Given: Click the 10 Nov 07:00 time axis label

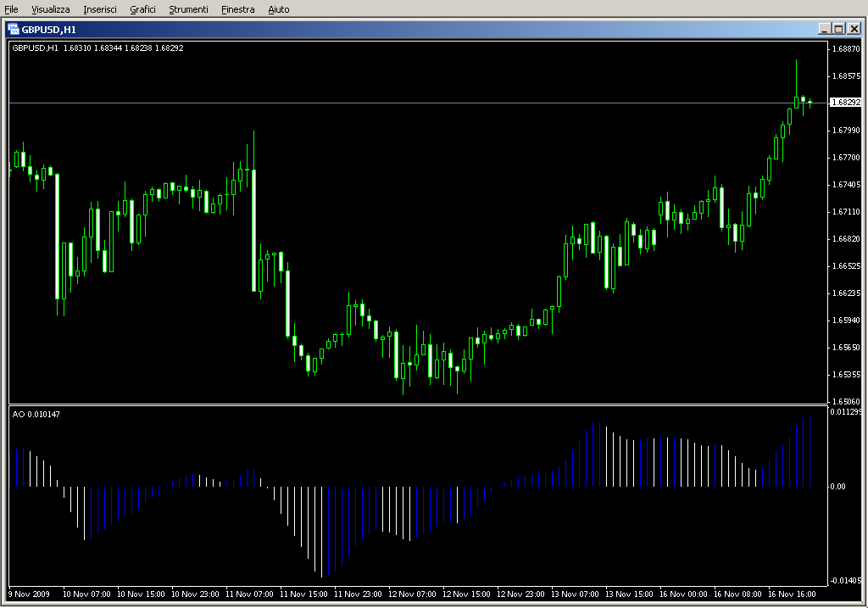Looking at the screenshot, I should coord(86,594).
